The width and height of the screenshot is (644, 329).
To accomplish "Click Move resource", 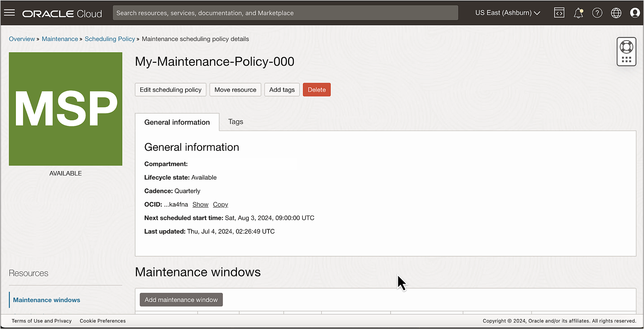I will point(235,90).
